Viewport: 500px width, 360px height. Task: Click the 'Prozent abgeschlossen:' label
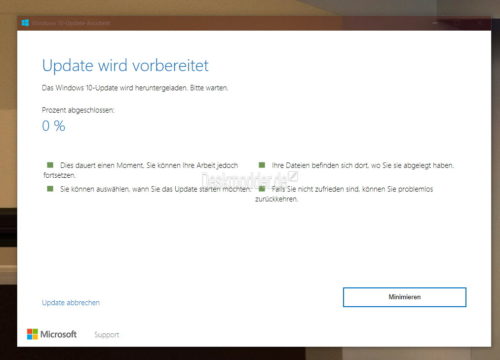click(x=78, y=110)
